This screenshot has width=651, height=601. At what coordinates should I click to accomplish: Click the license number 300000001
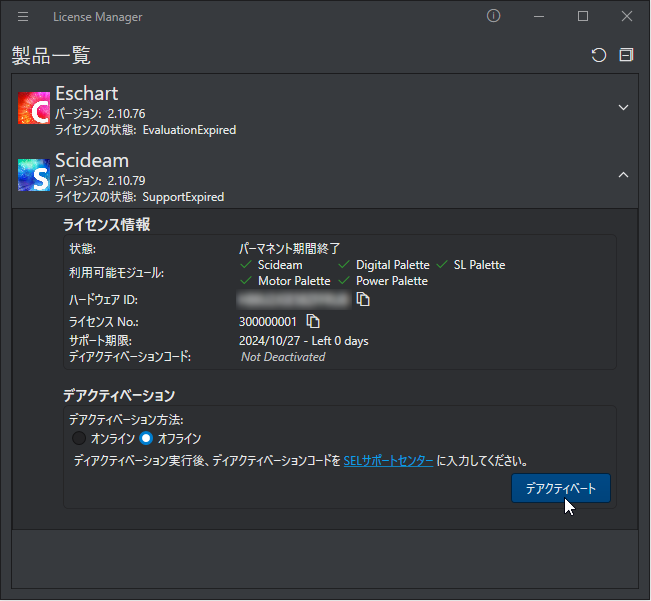pos(268,322)
